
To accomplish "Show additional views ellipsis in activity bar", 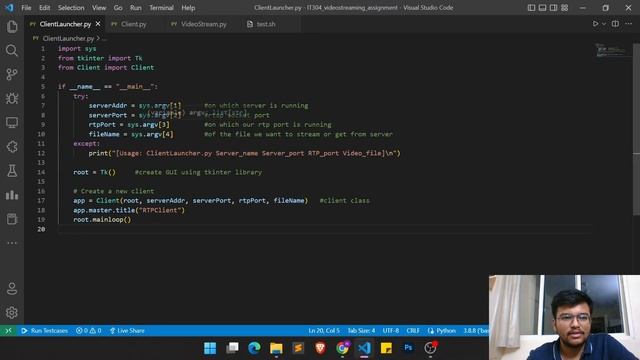I will pyautogui.click(x=12, y=243).
